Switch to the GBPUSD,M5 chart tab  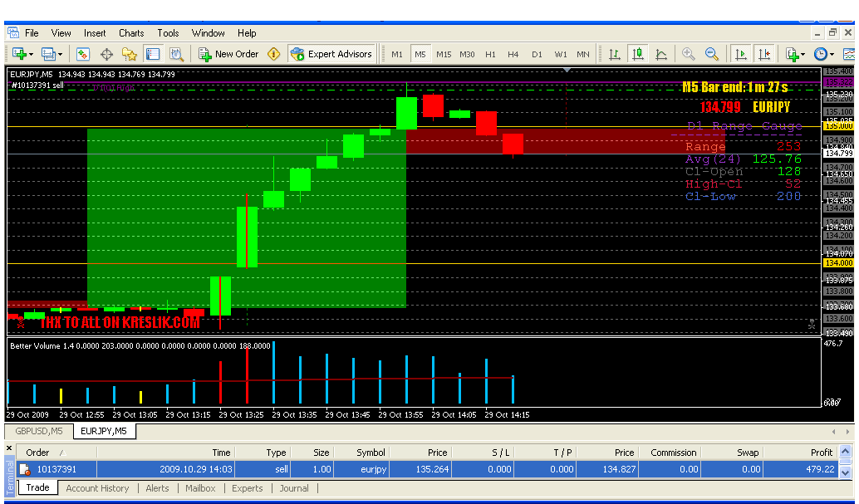point(38,431)
